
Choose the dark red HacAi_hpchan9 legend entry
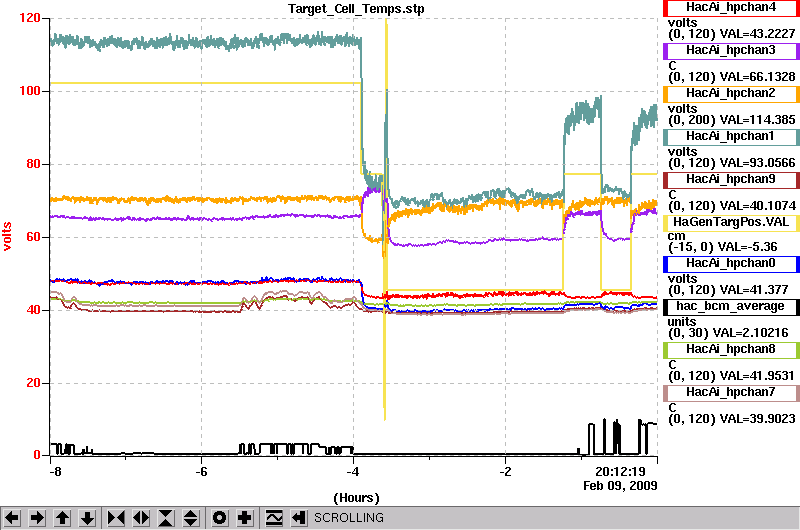tap(731, 180)
